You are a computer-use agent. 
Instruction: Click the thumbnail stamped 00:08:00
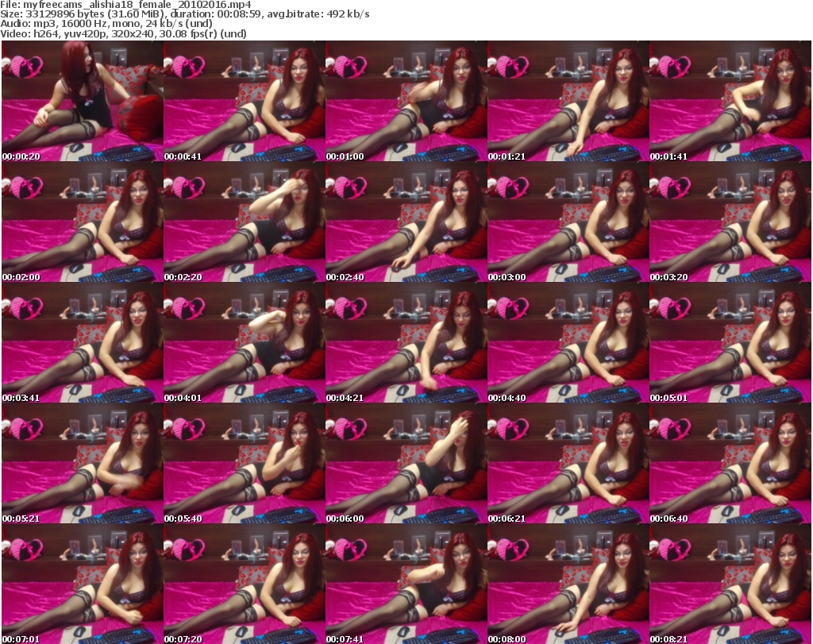point(568,584)
